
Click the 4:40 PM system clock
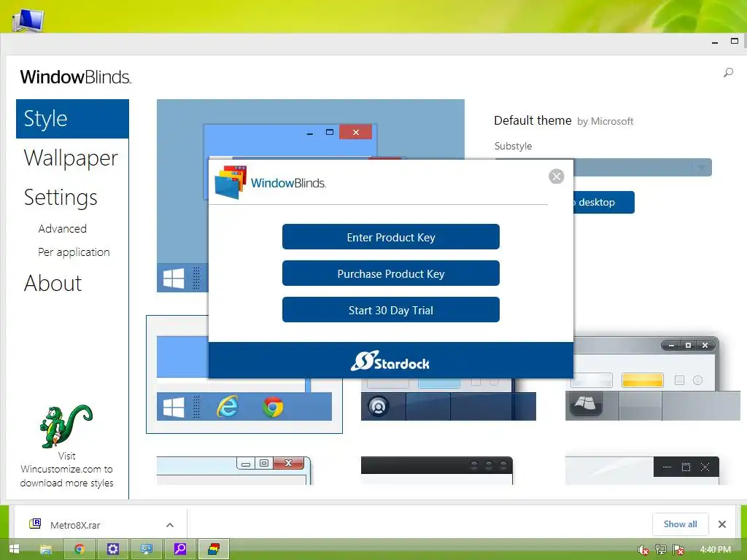click(715, 550)
